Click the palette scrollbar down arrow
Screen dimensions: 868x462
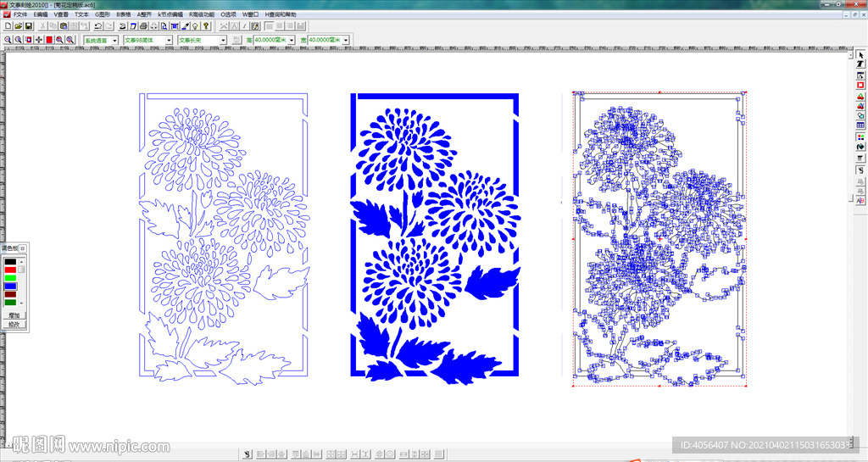pos(21,303)
